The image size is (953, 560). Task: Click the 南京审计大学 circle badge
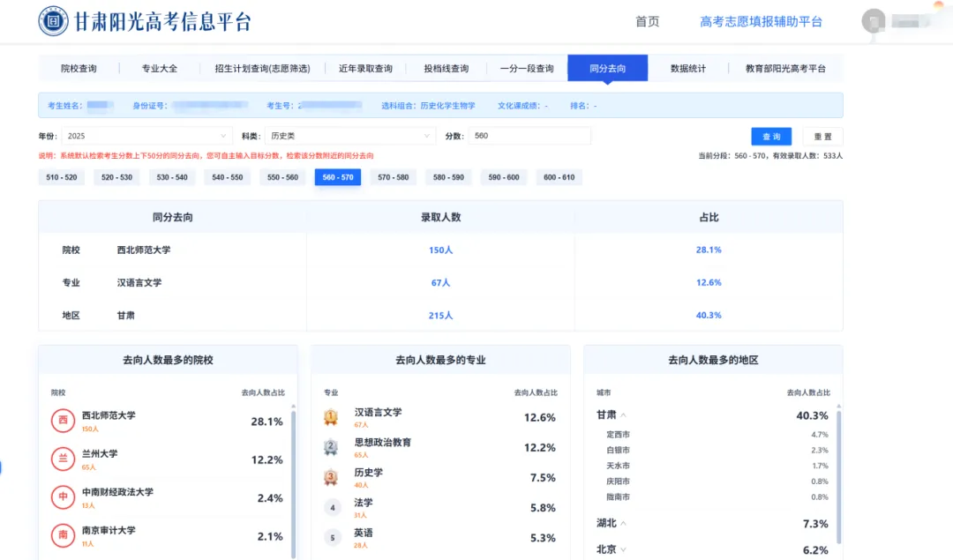tap(63, 535)
